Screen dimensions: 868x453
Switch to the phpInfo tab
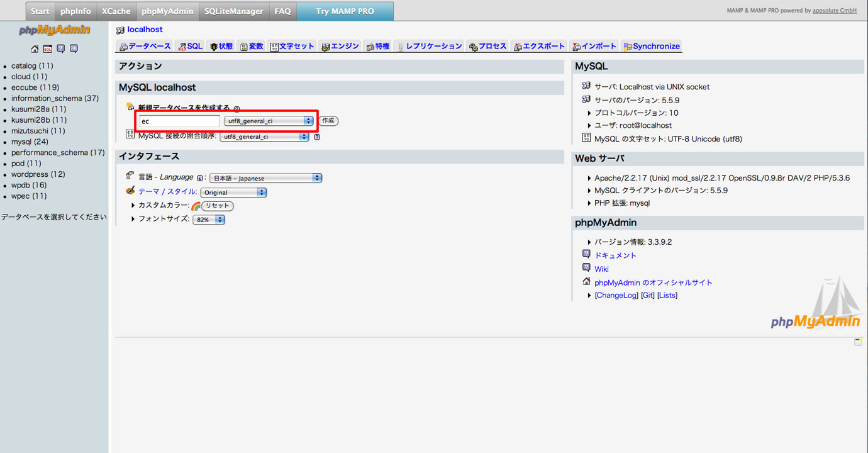(x=75, y=11)
